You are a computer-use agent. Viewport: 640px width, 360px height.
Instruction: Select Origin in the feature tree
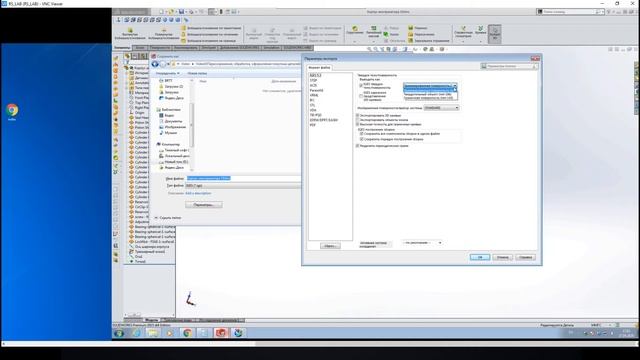(139, 113)
